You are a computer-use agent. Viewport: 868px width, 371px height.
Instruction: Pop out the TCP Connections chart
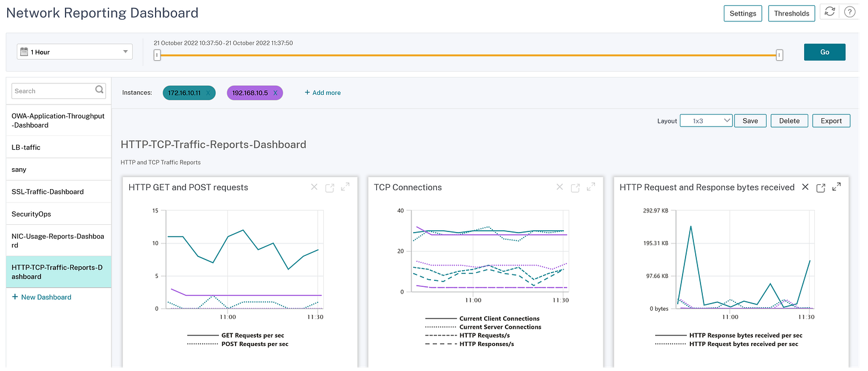click(x=575, y=188)
